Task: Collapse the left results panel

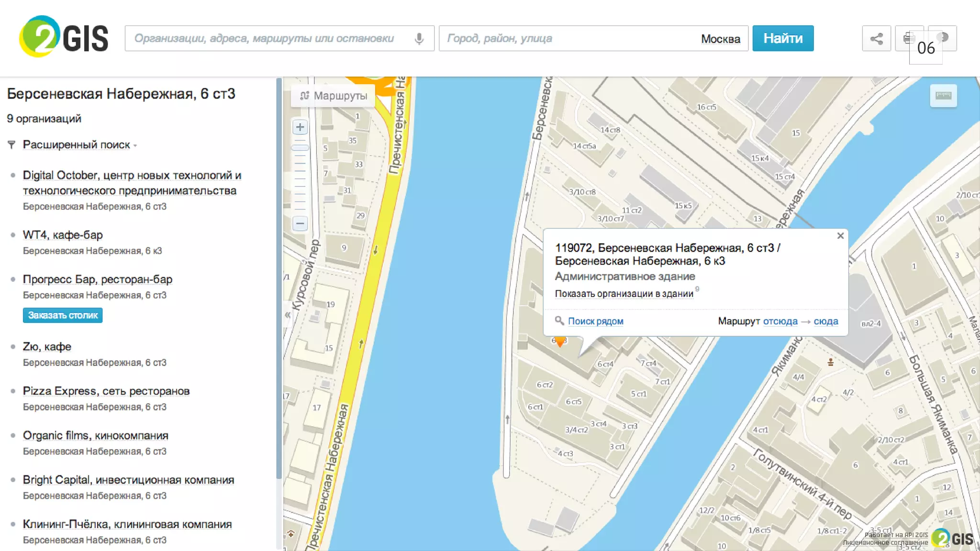Action: pyautogui.click(x=287, y=315)
